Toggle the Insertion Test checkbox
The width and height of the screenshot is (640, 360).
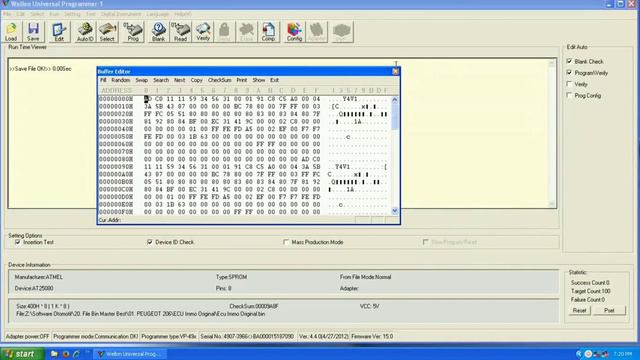coord(18,242)
